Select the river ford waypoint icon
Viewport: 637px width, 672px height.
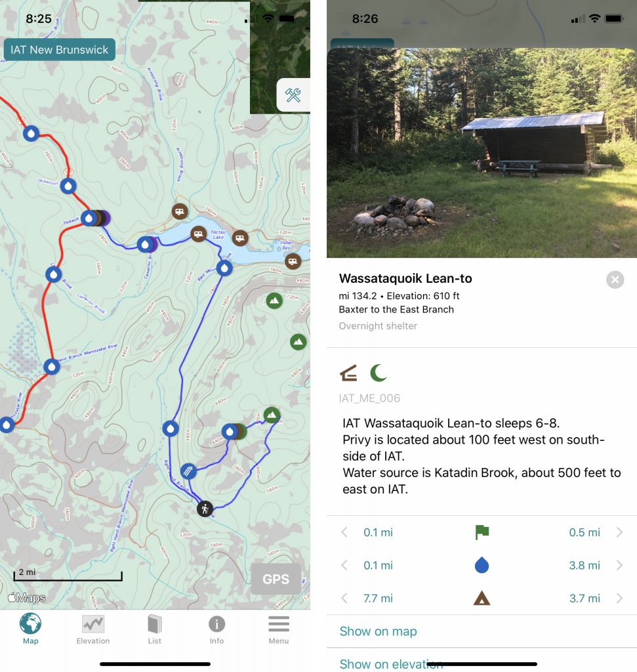pyautogui.click(x=188, y=471)
